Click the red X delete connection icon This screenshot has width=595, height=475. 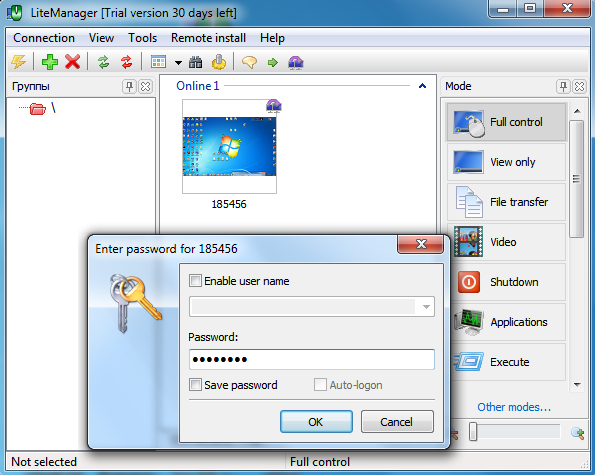click(x=72, y=62)
